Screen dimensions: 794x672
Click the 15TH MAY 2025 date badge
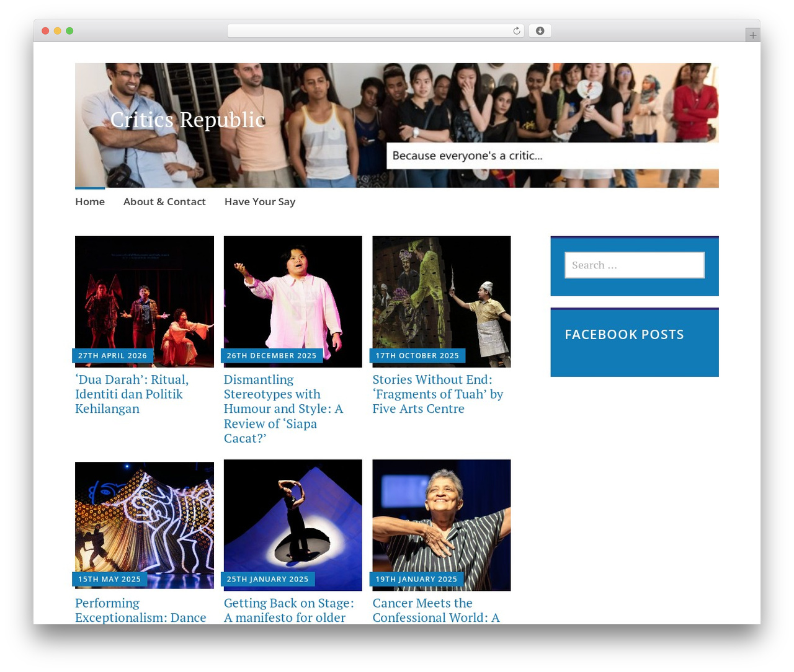[x=109, y=580]
